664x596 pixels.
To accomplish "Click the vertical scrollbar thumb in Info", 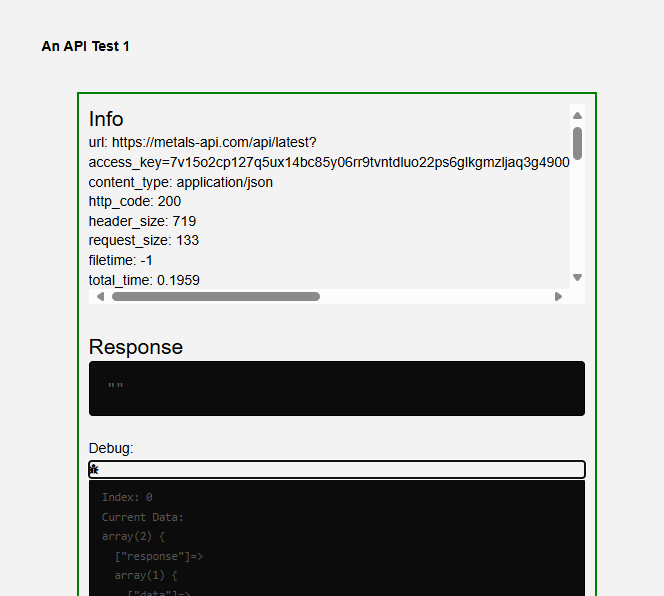I will coord(577,143).
